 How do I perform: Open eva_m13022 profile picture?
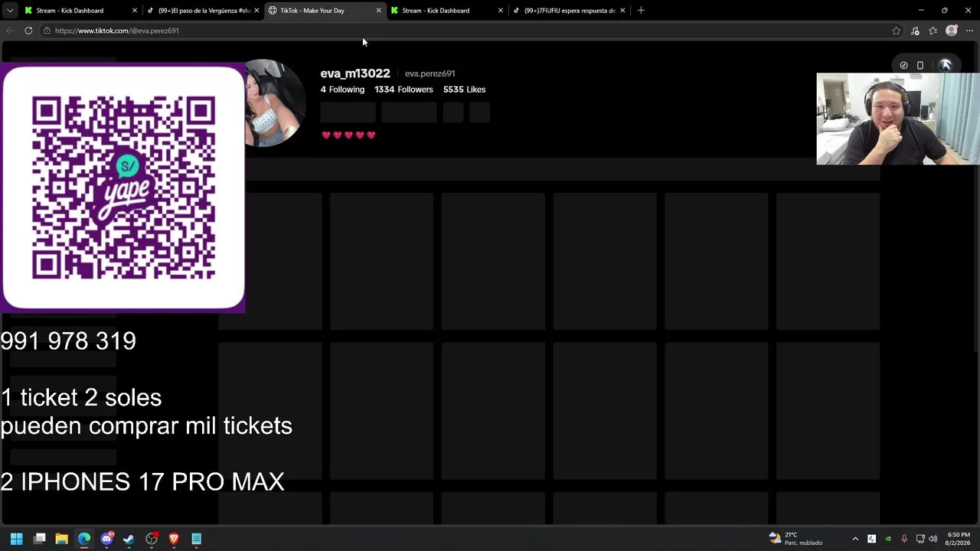pos(274,103)
